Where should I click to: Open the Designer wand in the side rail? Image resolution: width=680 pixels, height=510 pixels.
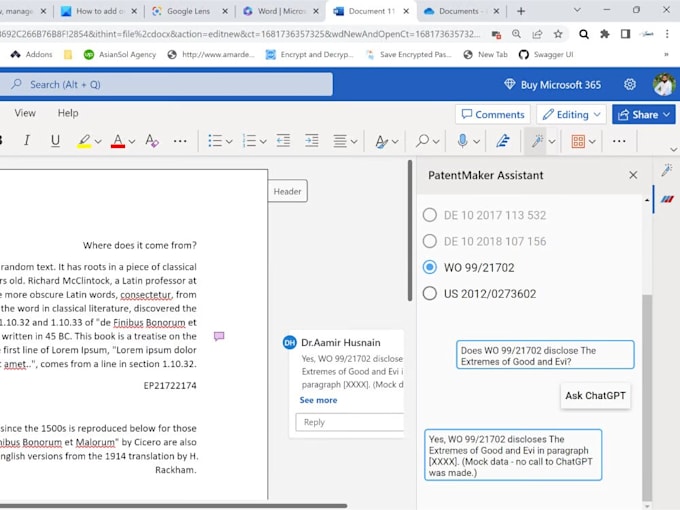tap(667, 170)
